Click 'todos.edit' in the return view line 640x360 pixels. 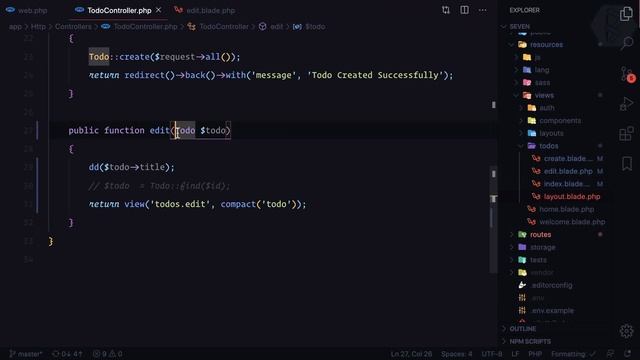180,204
